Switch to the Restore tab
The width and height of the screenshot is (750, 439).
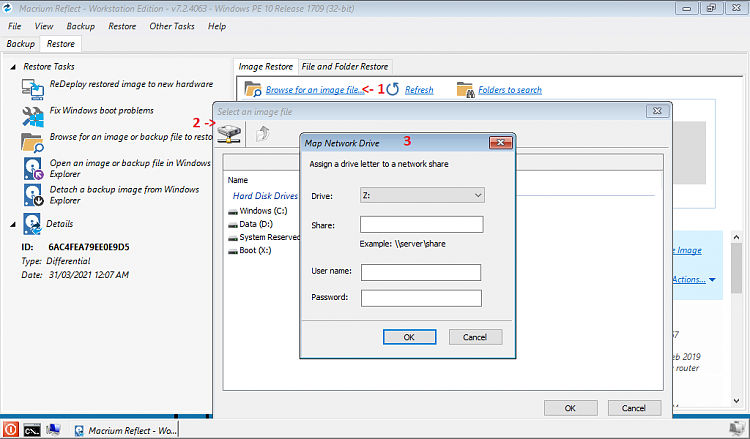[61, 44]
